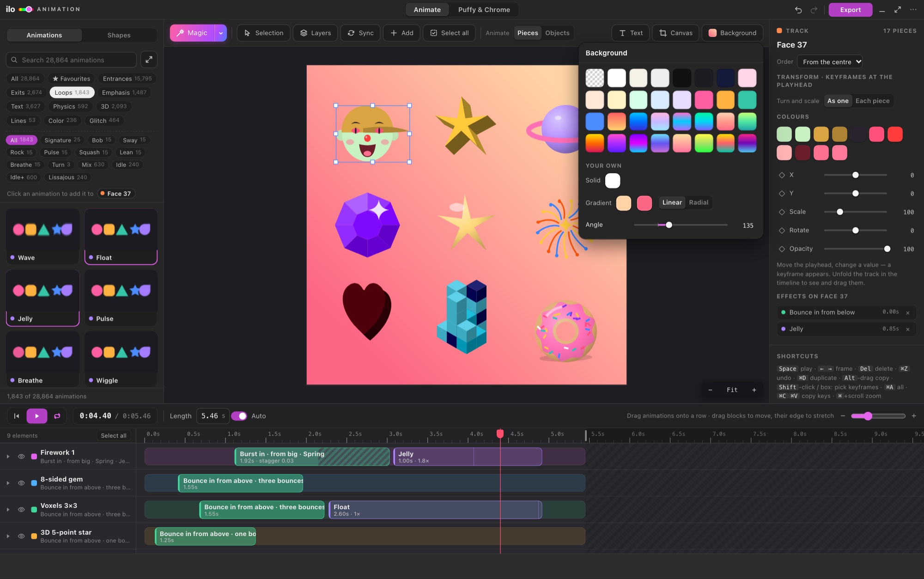Toggle loop playback

57,416
